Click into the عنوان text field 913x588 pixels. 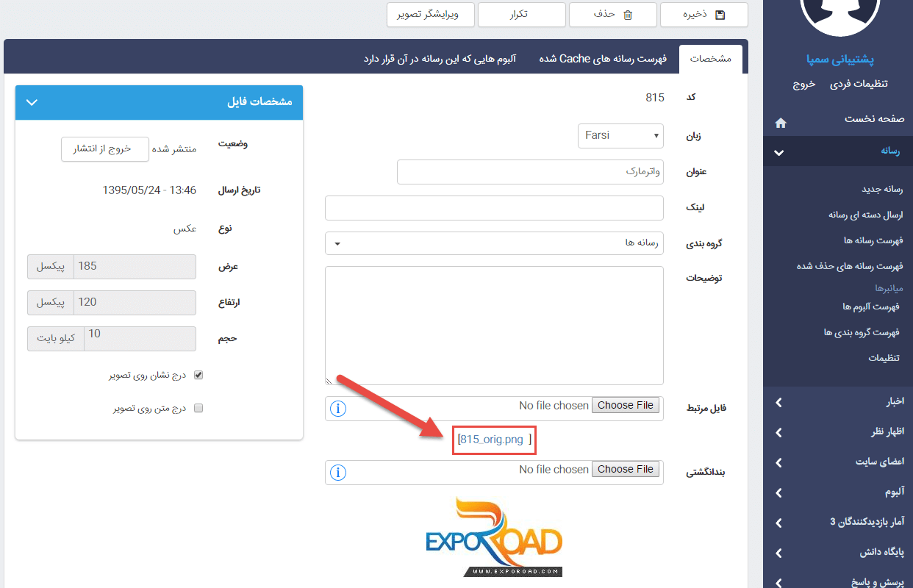(x=530, y=172)
